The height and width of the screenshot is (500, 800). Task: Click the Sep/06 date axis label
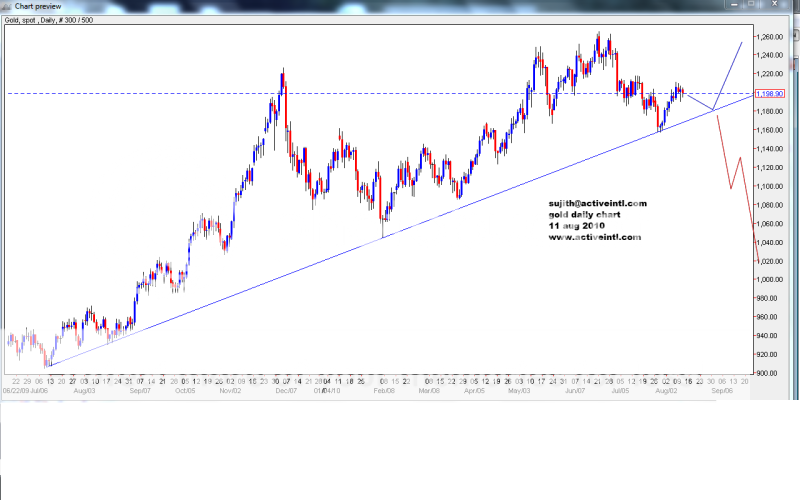(722, 391)
